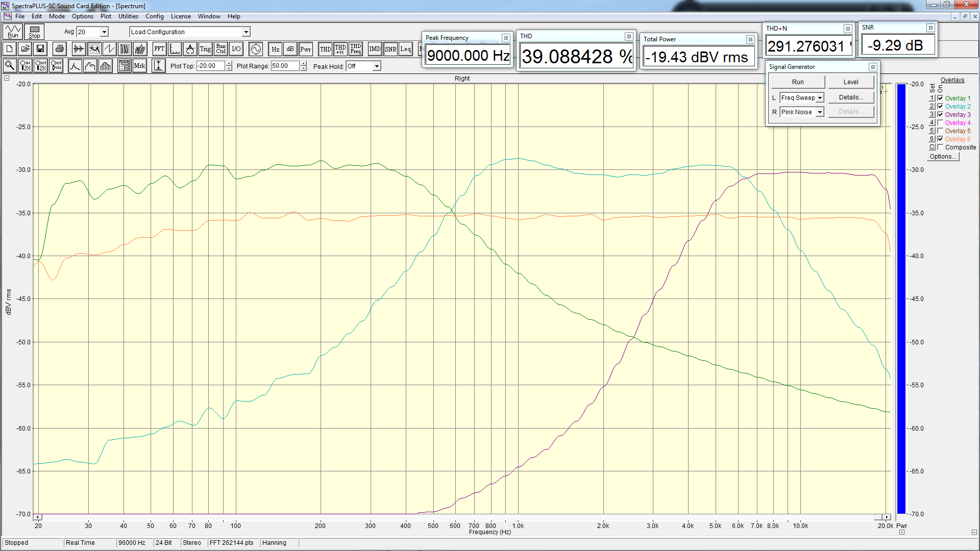
Task: Open signal generator sine wave icon
Action: click(x=256, y=49)
